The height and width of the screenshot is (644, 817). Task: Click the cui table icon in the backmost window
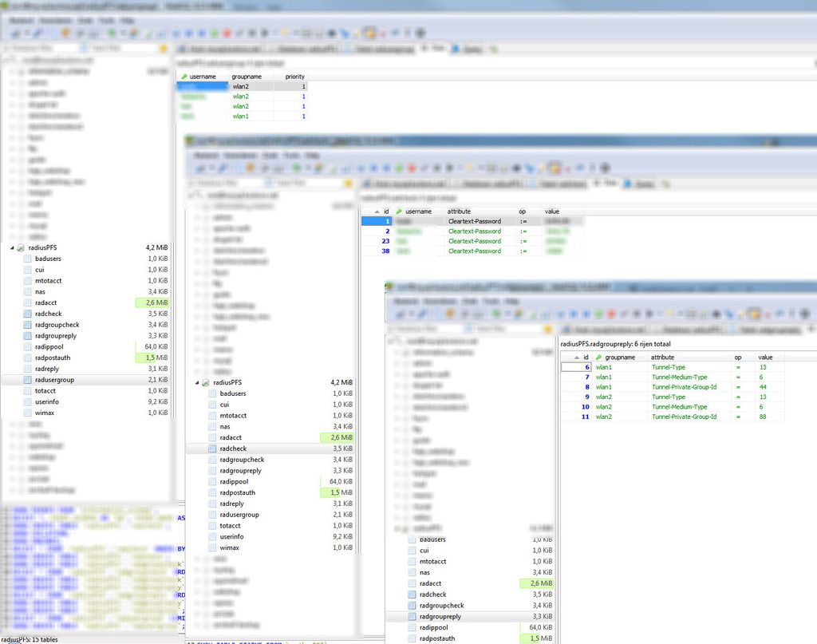pos(28,270)
